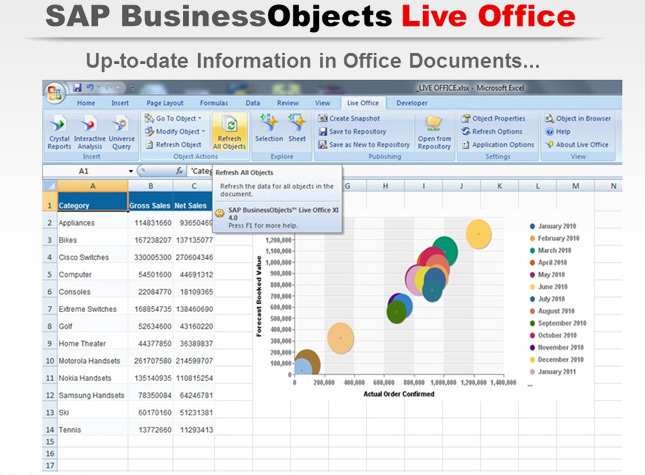Choose Save to Repository
Screen dimensions: 645x475
pos(352,132)
